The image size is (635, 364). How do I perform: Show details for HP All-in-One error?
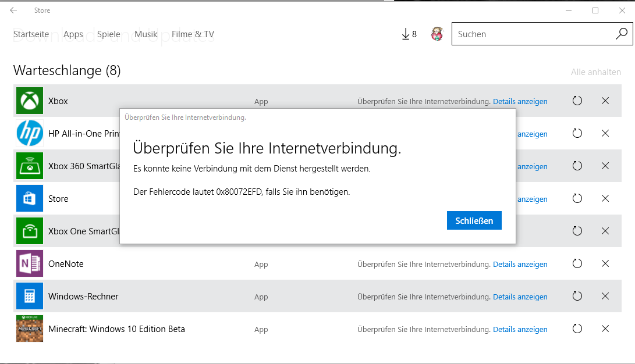532,134
